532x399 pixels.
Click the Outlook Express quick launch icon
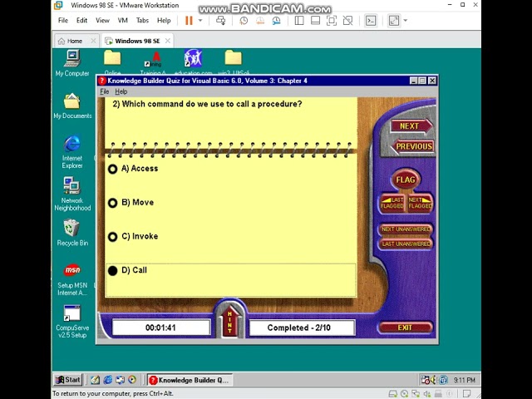coord(120,380)
